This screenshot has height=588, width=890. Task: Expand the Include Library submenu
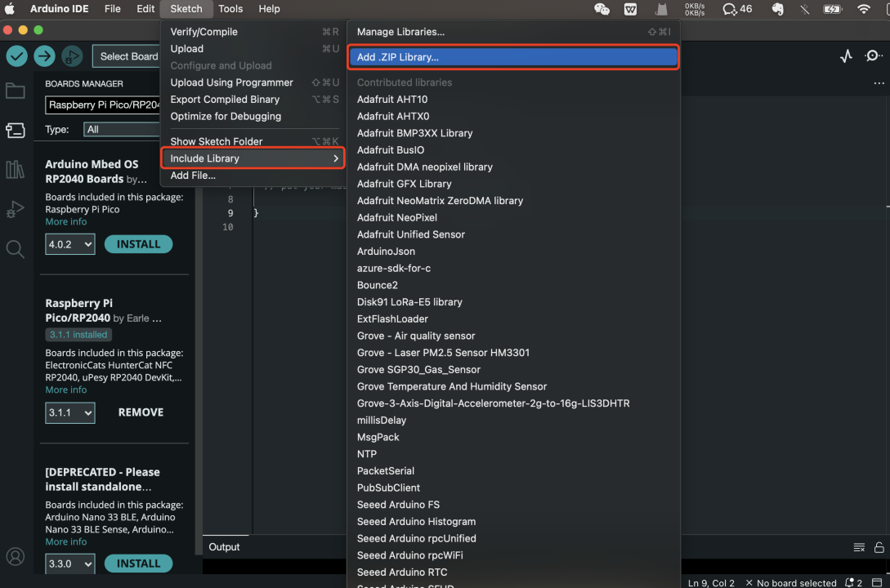coord(253,158)
